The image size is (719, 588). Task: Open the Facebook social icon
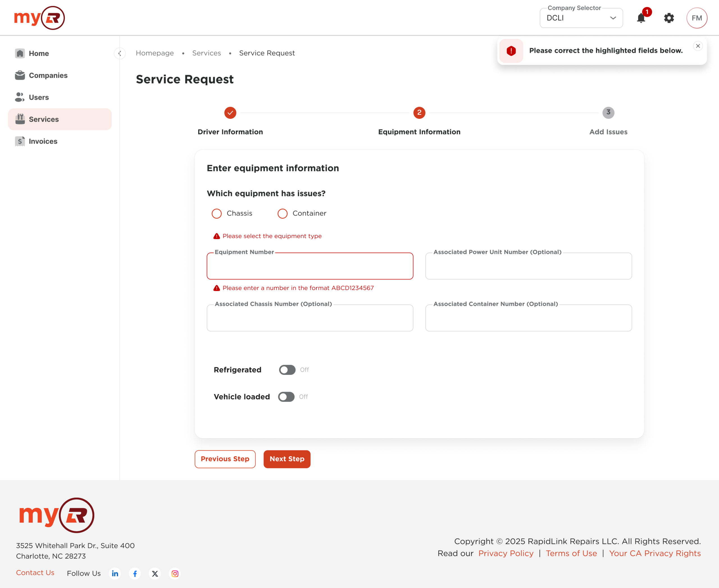[x=135, y=573]
